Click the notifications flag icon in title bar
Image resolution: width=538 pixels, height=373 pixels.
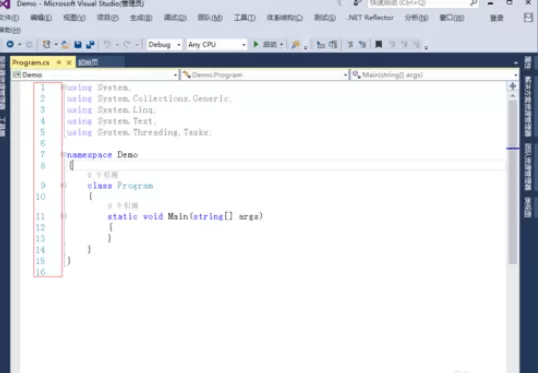pyautogui.click(x=339, y=3)
